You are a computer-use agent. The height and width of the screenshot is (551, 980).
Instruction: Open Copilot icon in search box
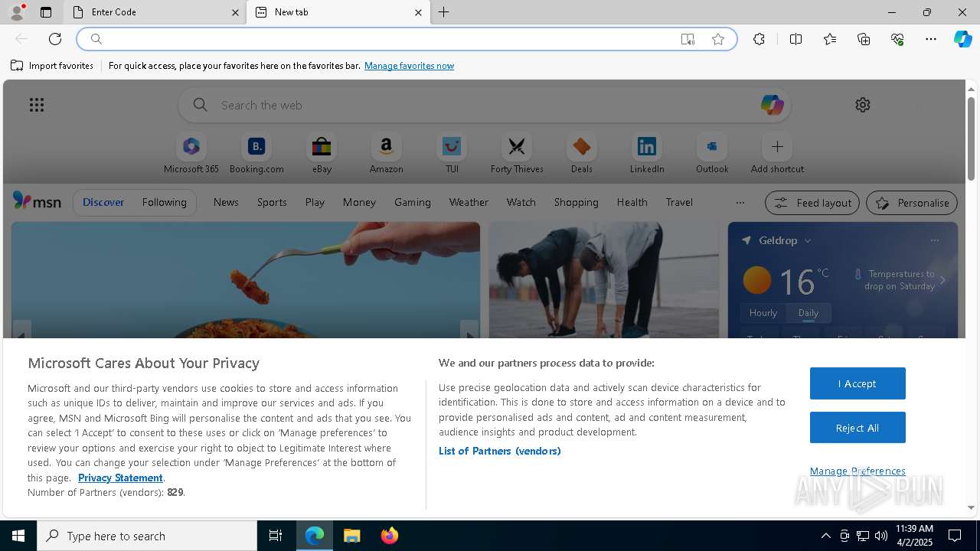772,105
